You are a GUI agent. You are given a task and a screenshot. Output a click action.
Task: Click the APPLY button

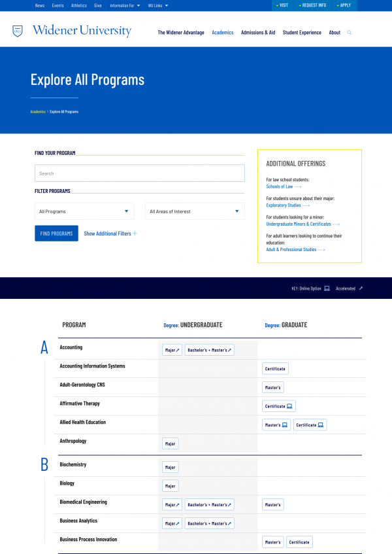tap(344, 5)
